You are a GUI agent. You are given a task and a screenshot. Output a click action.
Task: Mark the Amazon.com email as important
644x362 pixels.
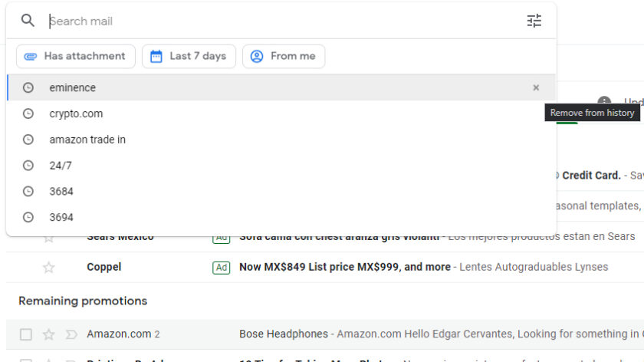71,334
